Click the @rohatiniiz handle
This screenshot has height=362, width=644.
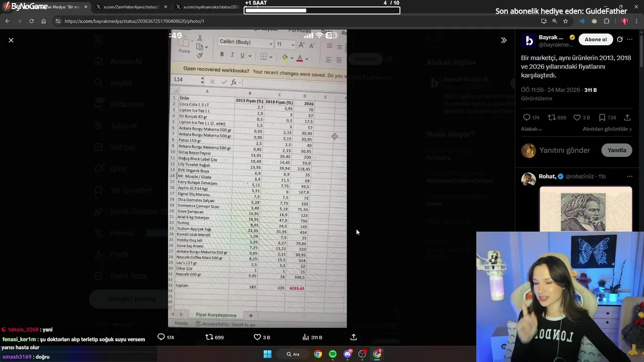[x=580, y=176]
